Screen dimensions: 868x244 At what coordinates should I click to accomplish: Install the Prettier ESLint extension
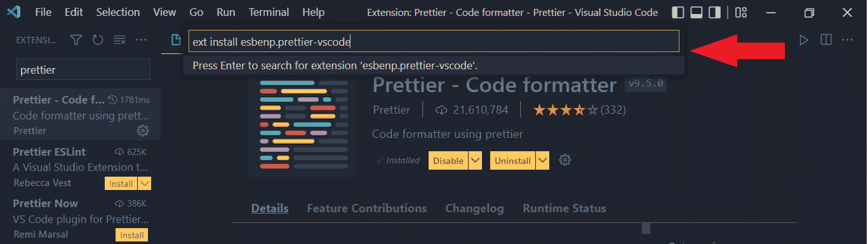tap(121, 184)
